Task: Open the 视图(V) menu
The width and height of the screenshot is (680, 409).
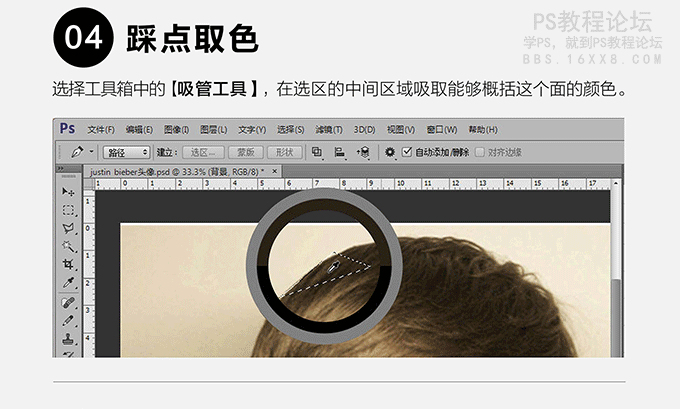Action: coord(401,130)
